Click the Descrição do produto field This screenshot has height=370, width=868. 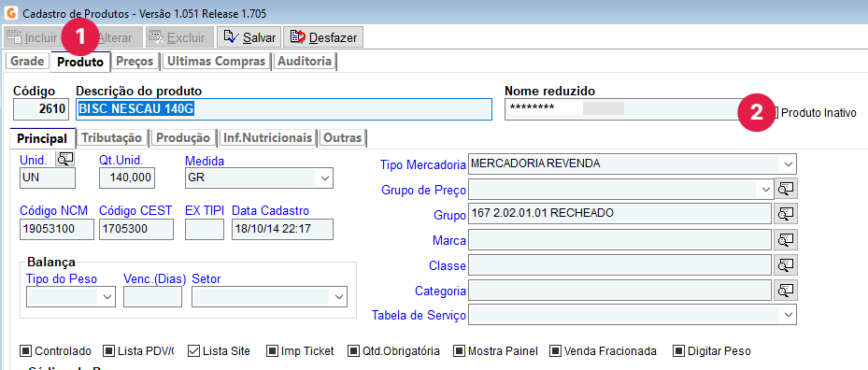tap(284, 109)
